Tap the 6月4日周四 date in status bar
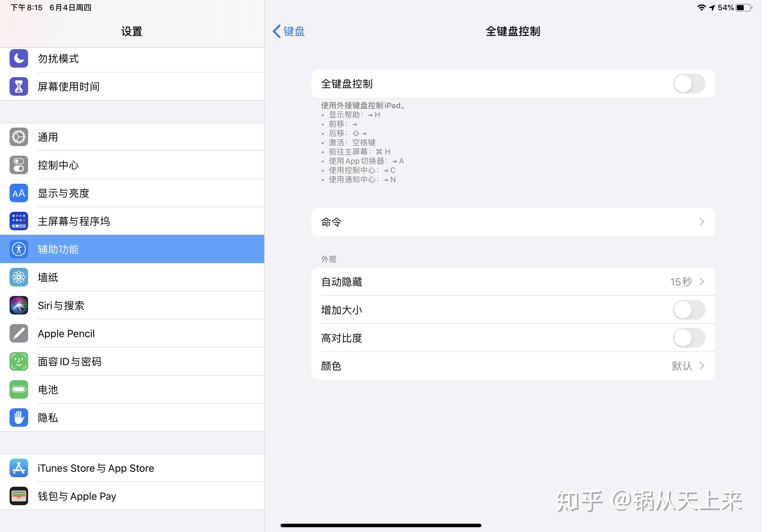The width and height of the screenshot is (762, 532). [x=70, y=8]
